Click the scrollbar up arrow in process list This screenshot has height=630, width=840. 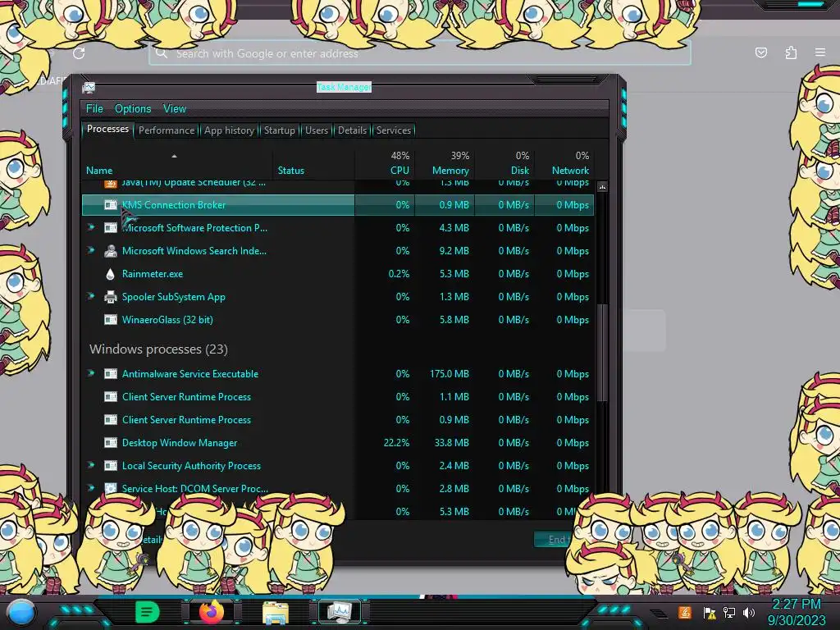(x=602, y=187)
